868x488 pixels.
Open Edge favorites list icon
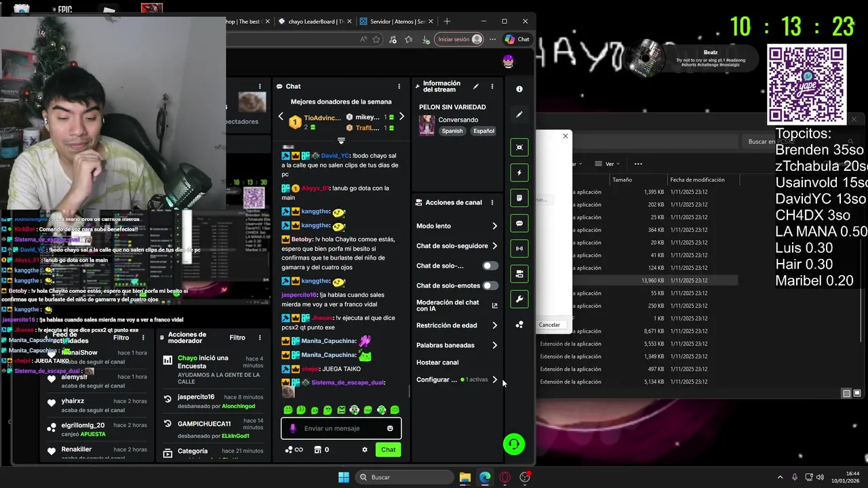(408, 39)
